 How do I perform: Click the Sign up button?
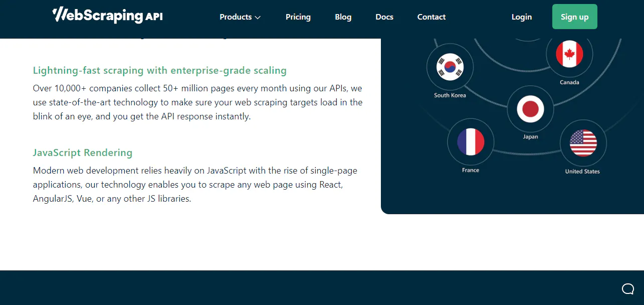click(x=574, y=16)
